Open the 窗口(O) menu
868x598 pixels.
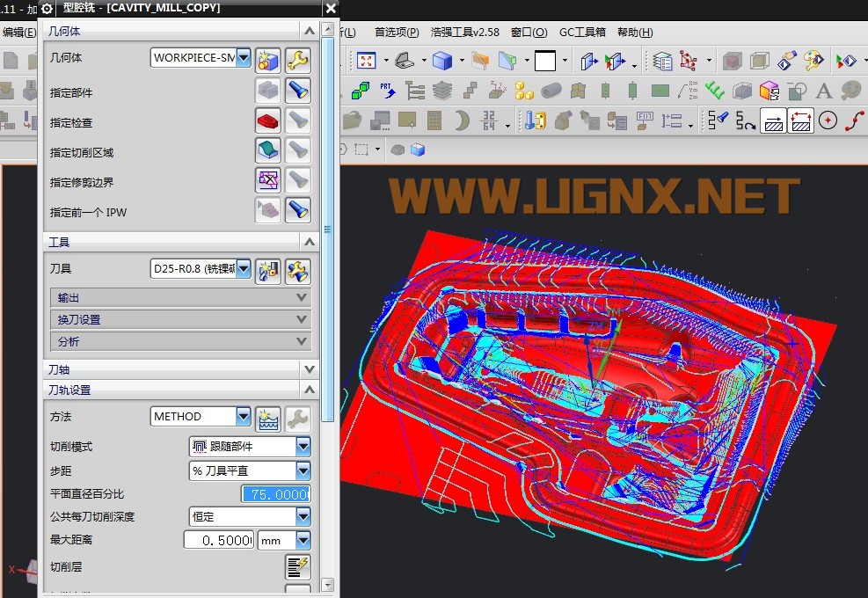click(529, 33)
